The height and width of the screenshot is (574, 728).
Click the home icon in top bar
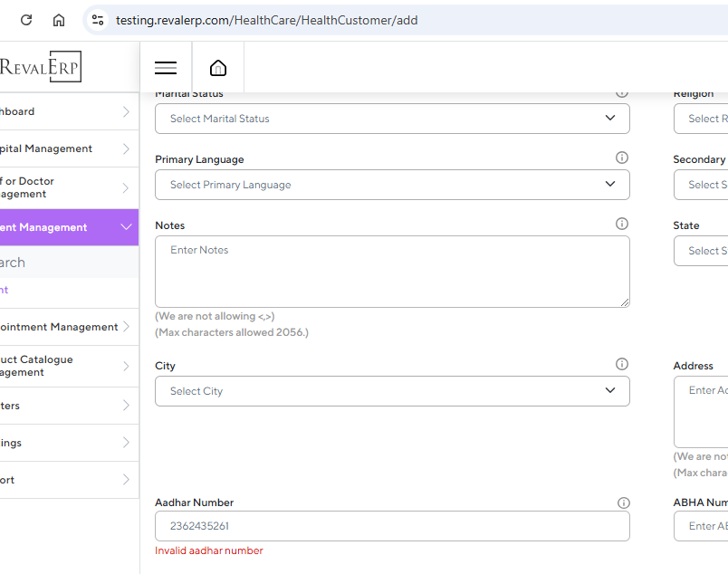click(218, 68)
